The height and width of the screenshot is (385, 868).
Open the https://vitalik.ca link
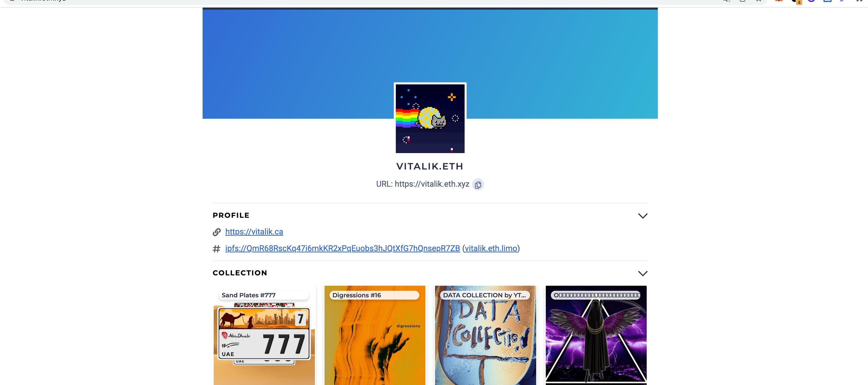click(254, 232)
